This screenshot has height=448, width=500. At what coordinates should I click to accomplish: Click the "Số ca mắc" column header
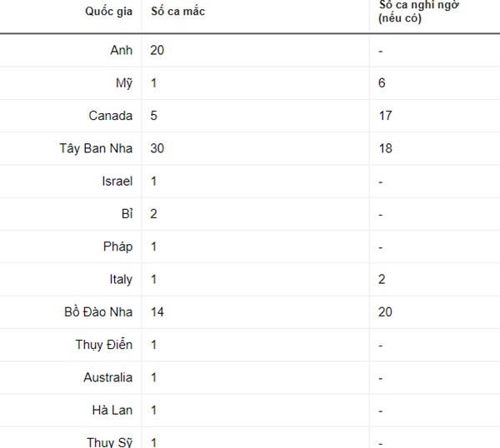click(x=177, y=12)
